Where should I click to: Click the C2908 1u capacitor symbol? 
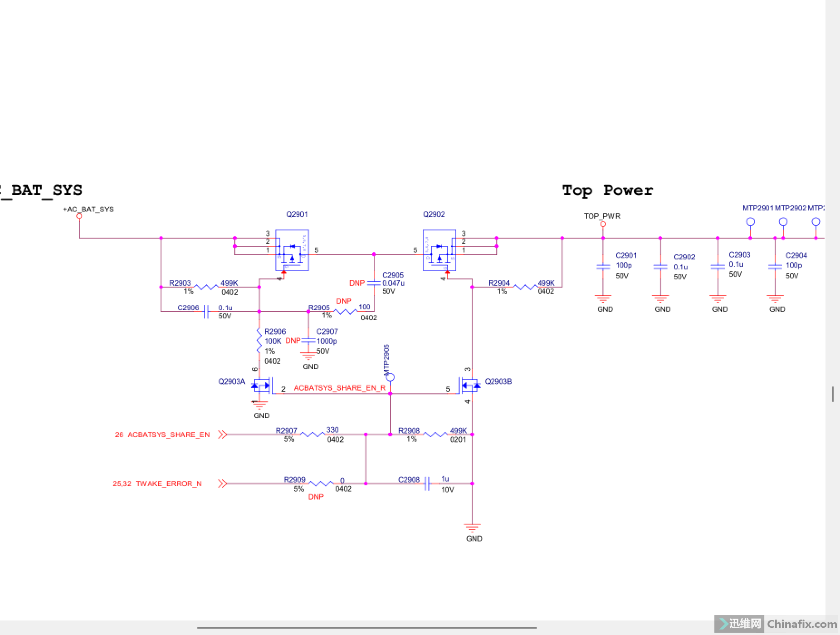[x=427, y=484]
